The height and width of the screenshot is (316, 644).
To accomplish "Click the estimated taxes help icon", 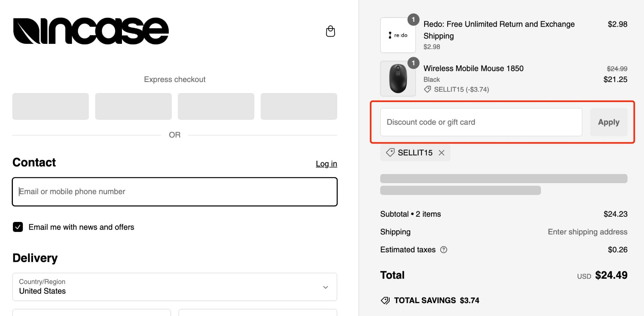I will 444,250.
